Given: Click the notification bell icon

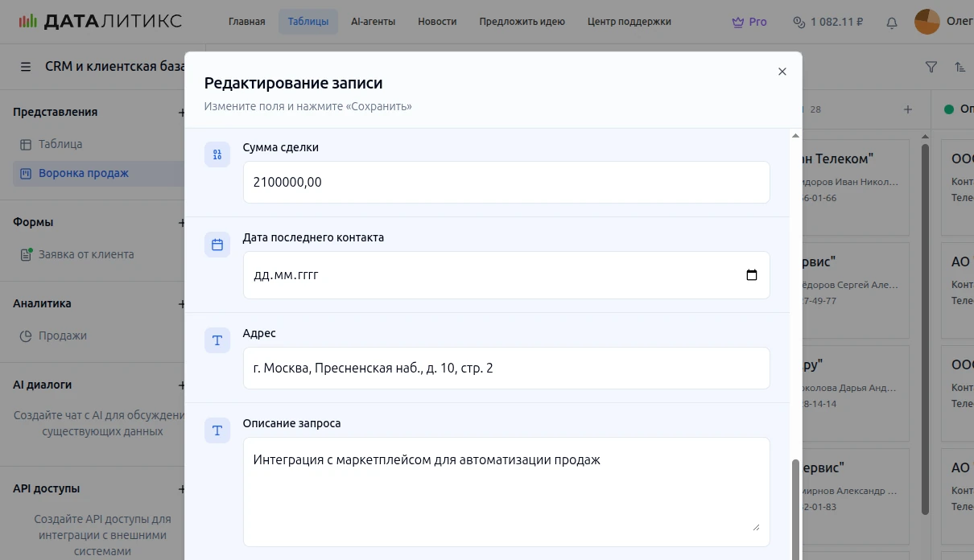Looking at the screenshot, I should [891, 23].
